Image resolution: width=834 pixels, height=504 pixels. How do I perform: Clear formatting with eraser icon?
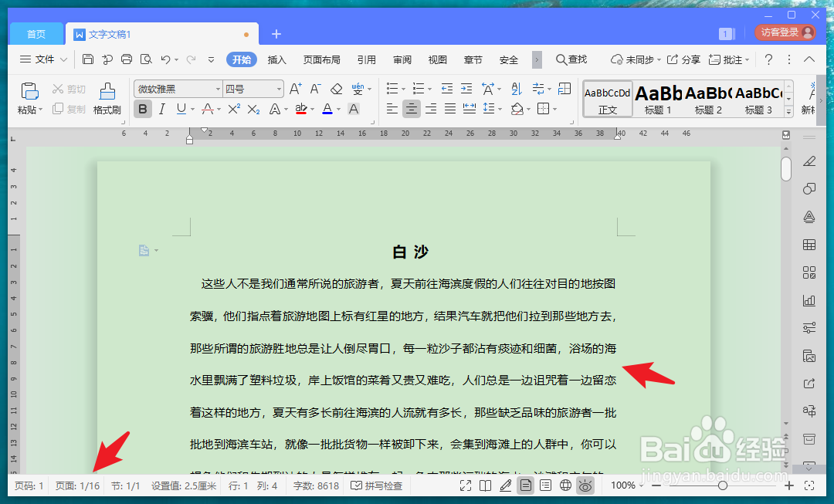pos(336,89)
